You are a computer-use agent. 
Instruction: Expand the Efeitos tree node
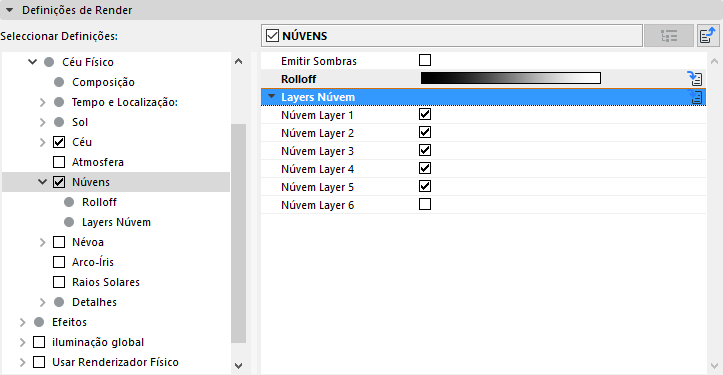23,322
